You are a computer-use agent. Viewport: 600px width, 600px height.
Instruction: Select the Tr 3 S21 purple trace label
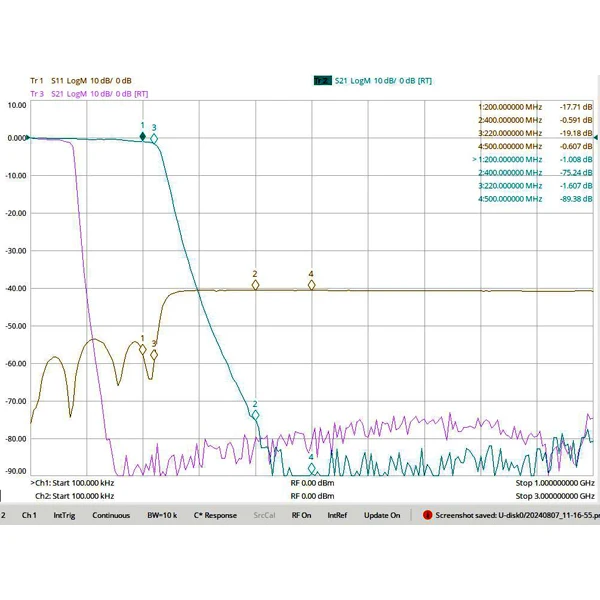[89, 94]
